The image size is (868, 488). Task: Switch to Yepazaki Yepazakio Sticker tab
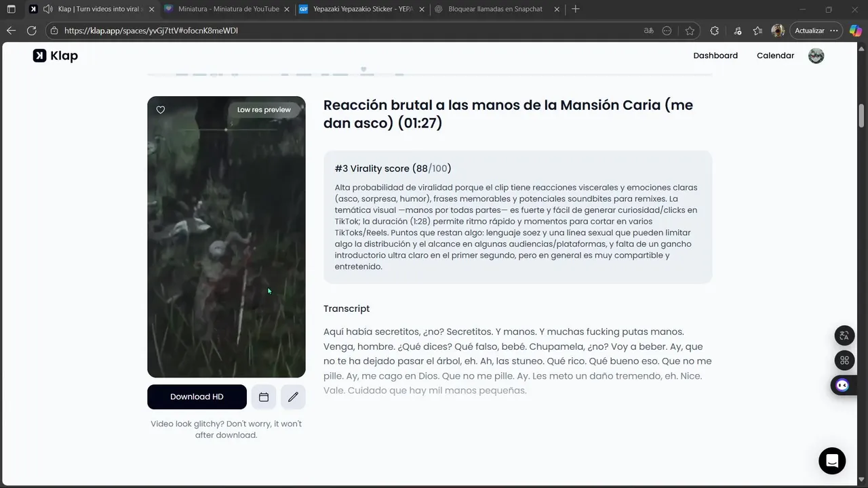pyautogui.click(x=363, y=9)
